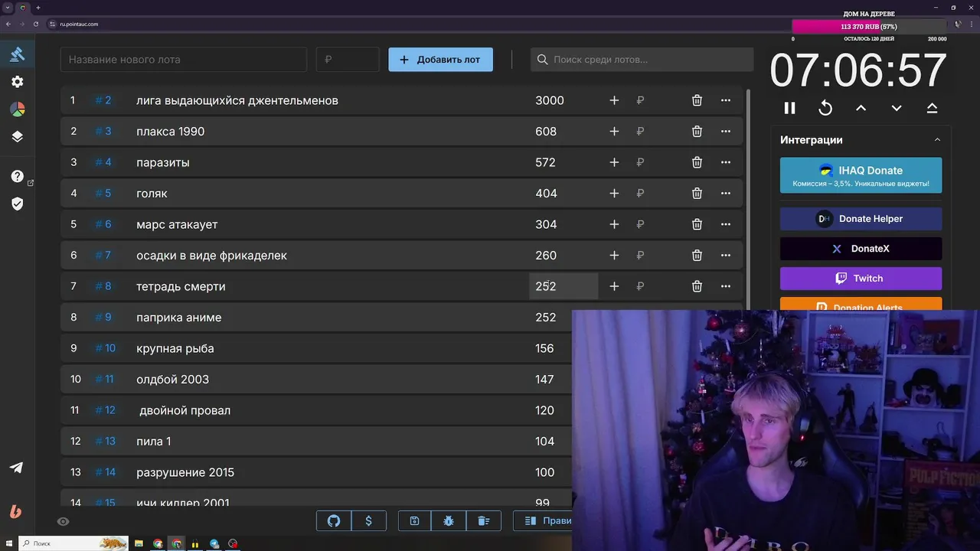Open the shield checkmark icon in sidebar
This screenshot has width=980, height=551.
click(17, 204)
